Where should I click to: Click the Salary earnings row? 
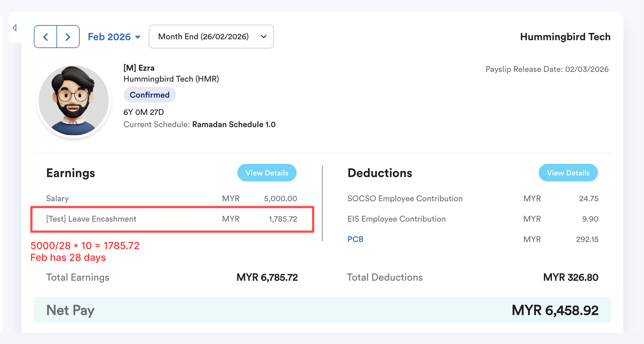[x=171, y=198]
